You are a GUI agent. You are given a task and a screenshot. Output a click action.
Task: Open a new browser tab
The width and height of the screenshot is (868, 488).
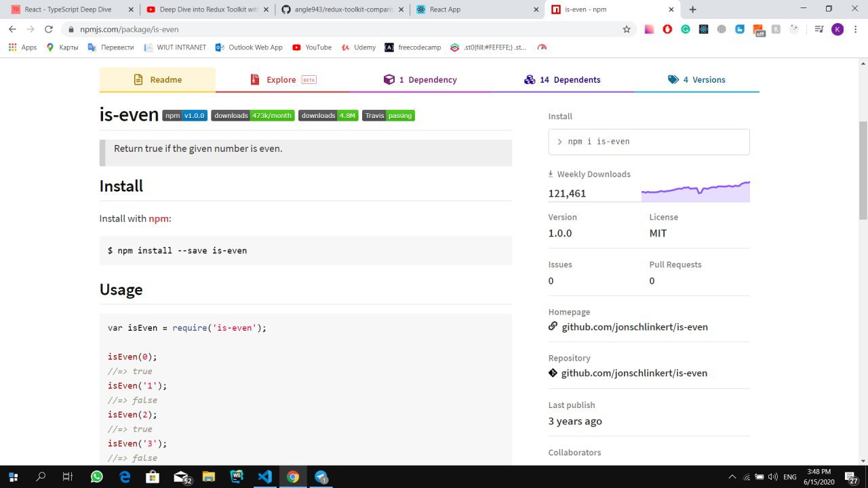point(692,9)
